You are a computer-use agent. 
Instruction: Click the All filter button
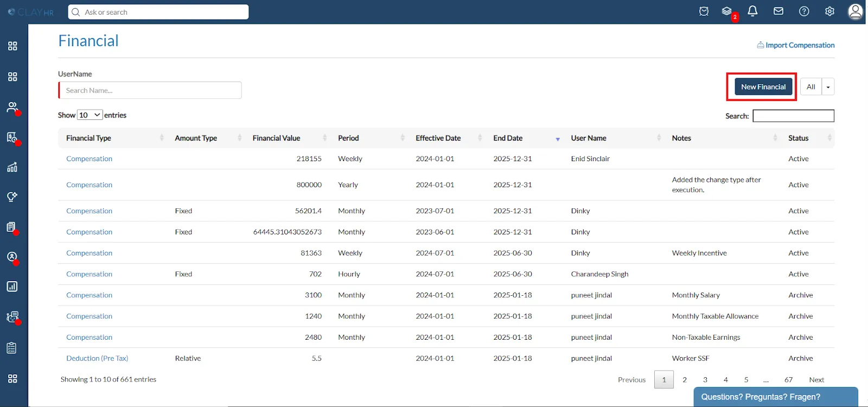pos(811,87)
